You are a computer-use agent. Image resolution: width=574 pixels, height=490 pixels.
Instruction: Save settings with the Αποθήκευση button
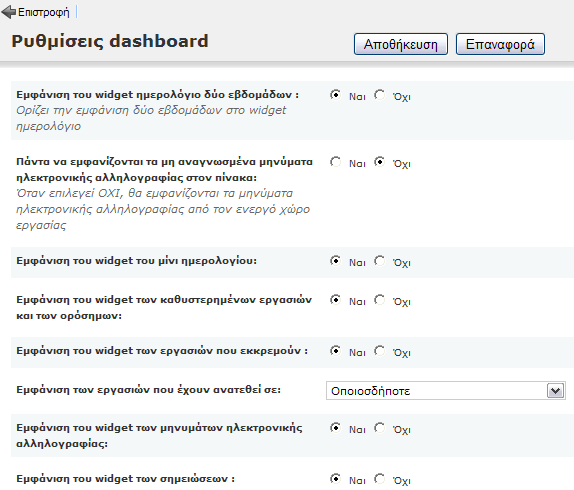click(x=400, y=44)
